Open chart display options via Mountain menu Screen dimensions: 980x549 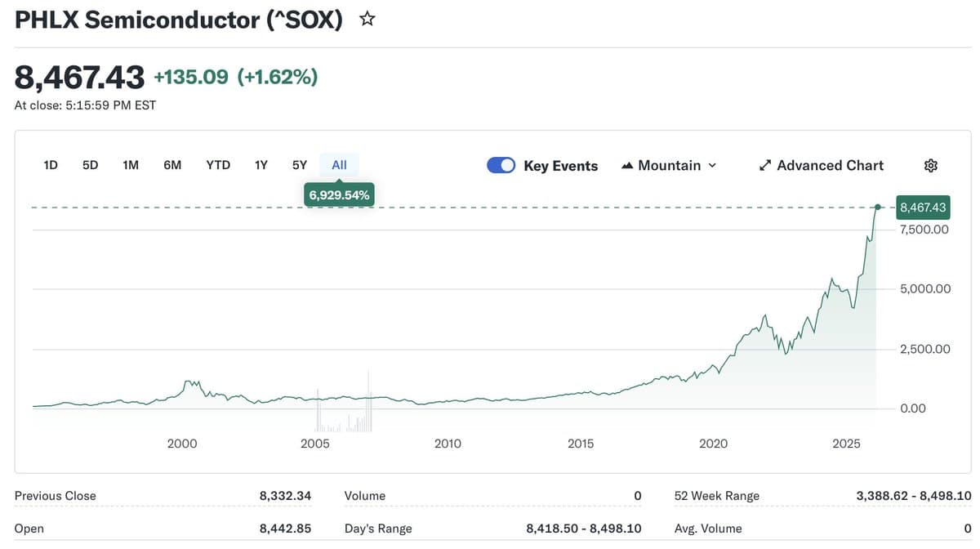point(670,164)
